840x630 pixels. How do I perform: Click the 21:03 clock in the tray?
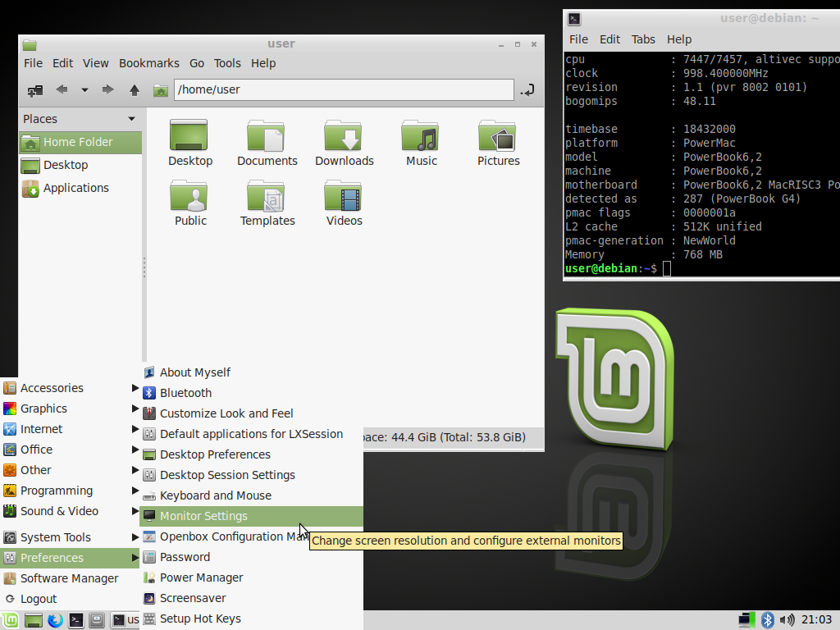point(816,620)
